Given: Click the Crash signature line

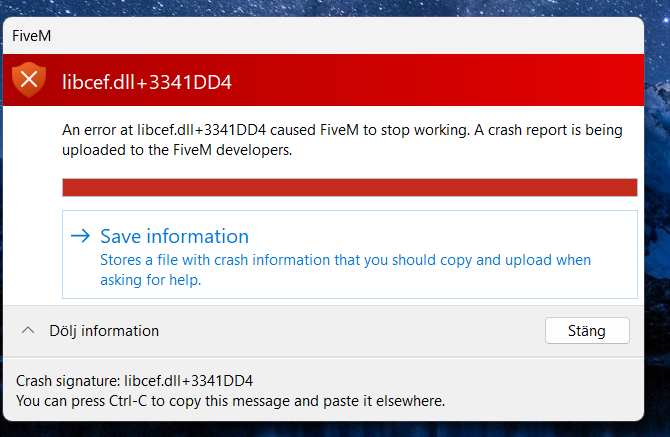Looking at the screenshot, I should 135,381.
